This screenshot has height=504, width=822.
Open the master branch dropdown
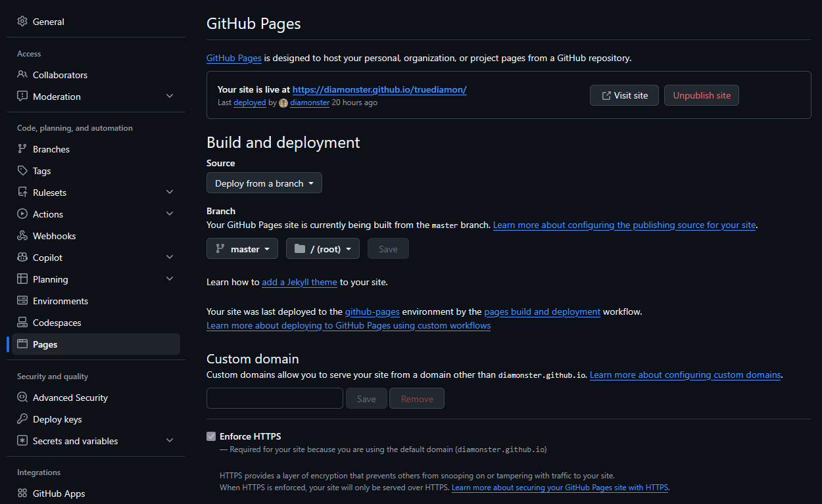point(242,249)
